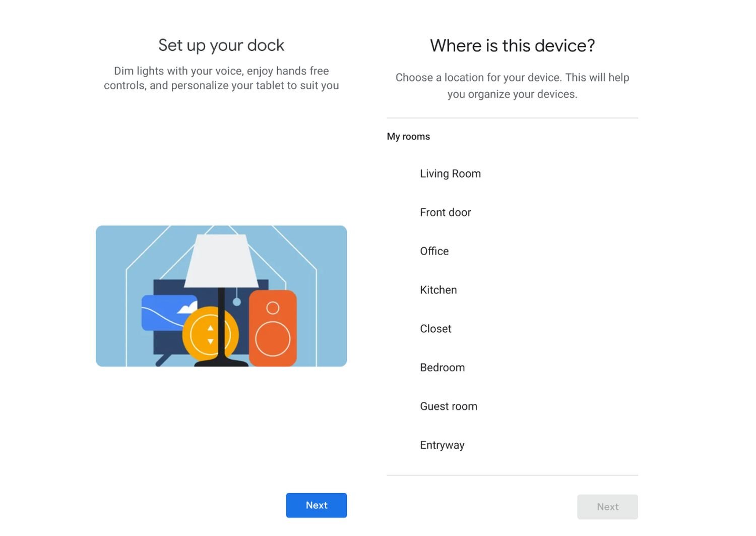The image size is (756, 536).
Task: Click the "Where is this device?" title
Action: pyautogui.click(x=512, y=46)
